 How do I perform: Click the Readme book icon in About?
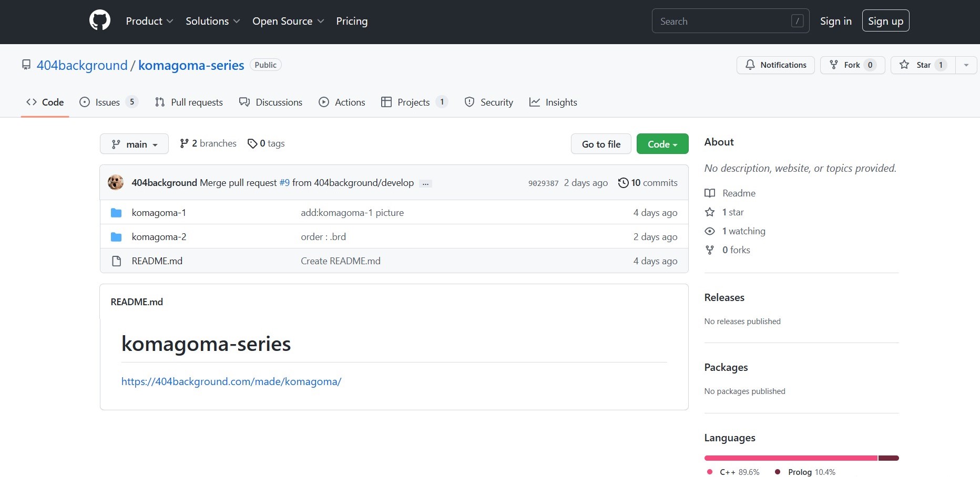coord(710,193)
